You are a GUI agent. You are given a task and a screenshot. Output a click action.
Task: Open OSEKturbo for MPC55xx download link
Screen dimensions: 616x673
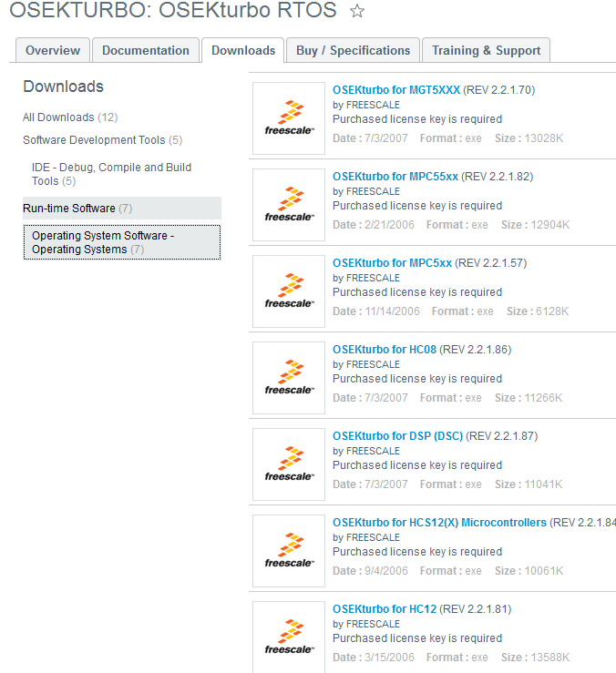point(395,177)
